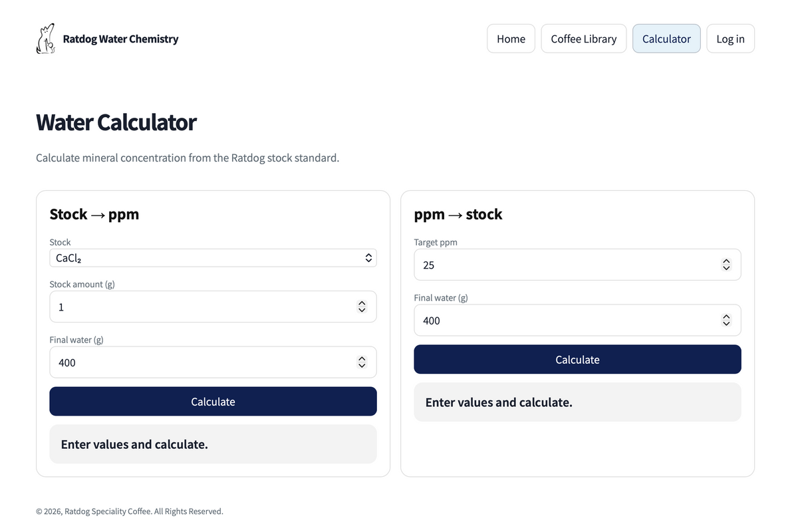Decrease Final water in Stock → ppm card
This screenshot has width=798, height=532.
click(x=362, y=366)
